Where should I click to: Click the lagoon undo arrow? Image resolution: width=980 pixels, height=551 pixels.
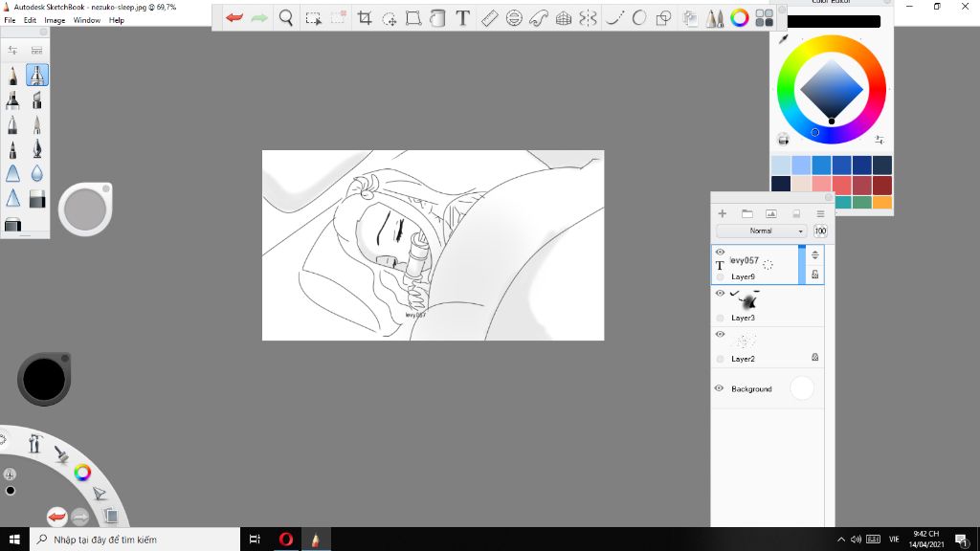[56, 517]
